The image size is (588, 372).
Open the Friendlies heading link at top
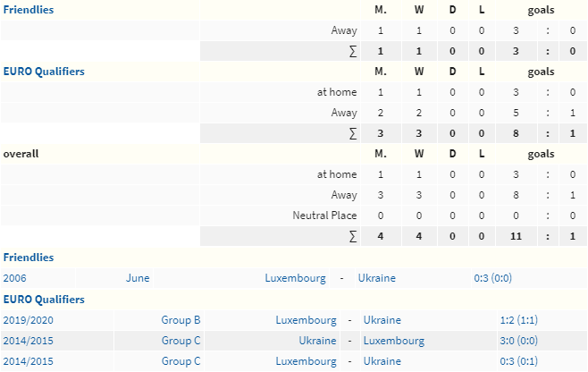coord(29,10)
